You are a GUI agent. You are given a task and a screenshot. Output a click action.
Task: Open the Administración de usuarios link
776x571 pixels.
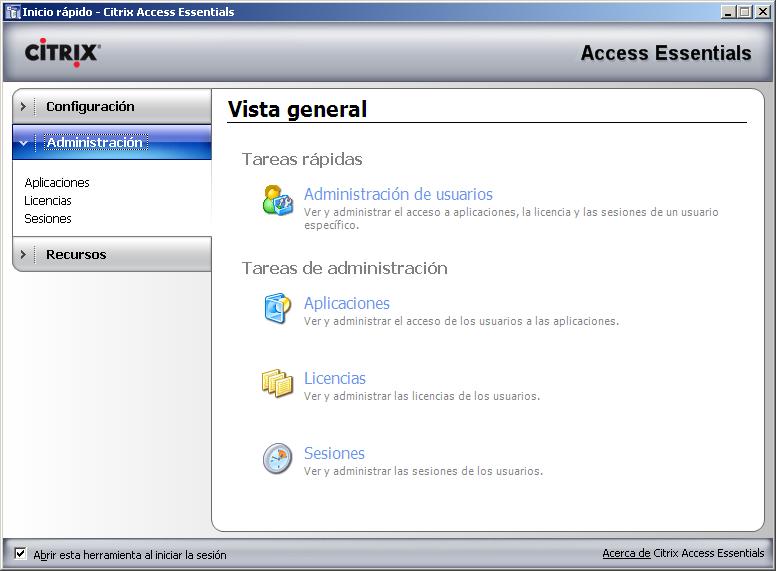398,194
